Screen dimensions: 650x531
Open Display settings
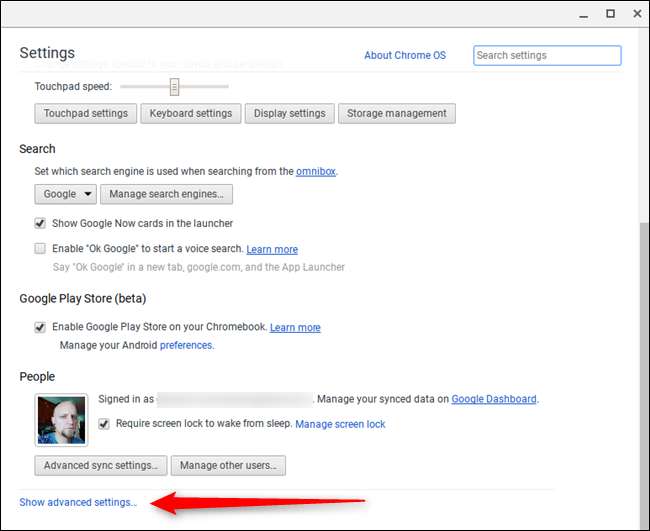coord(289,114)
